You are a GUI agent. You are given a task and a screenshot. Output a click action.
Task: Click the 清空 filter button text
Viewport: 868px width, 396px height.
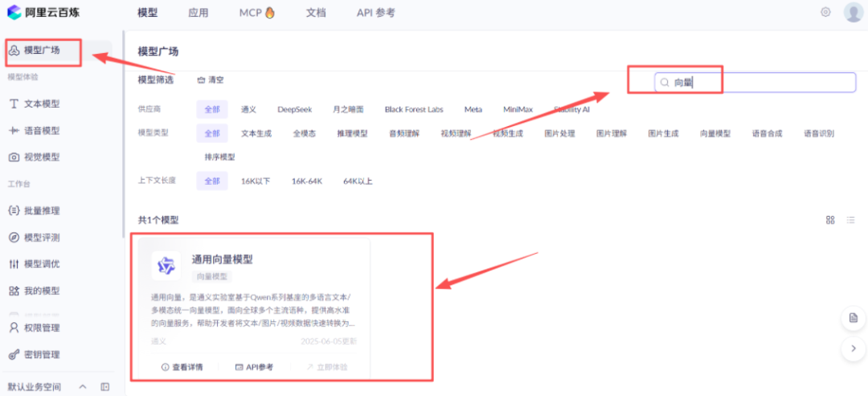[216, 80]
